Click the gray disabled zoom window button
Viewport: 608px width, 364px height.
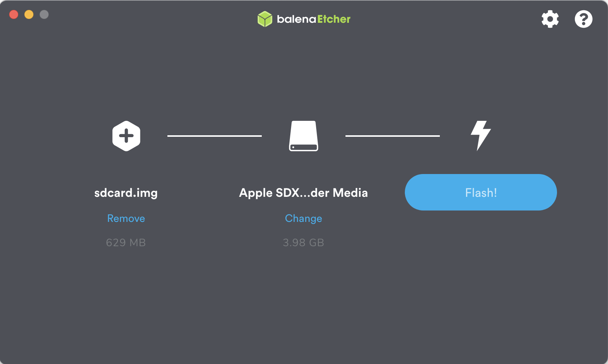pos(44,14)
